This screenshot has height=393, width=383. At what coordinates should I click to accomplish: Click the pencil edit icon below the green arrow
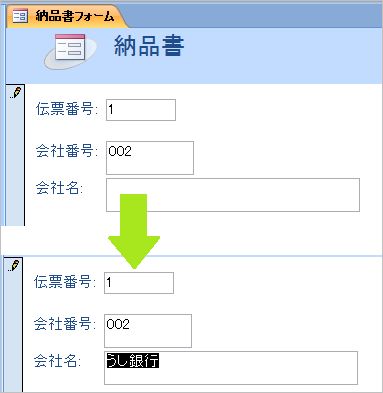[x=14, y=265]
